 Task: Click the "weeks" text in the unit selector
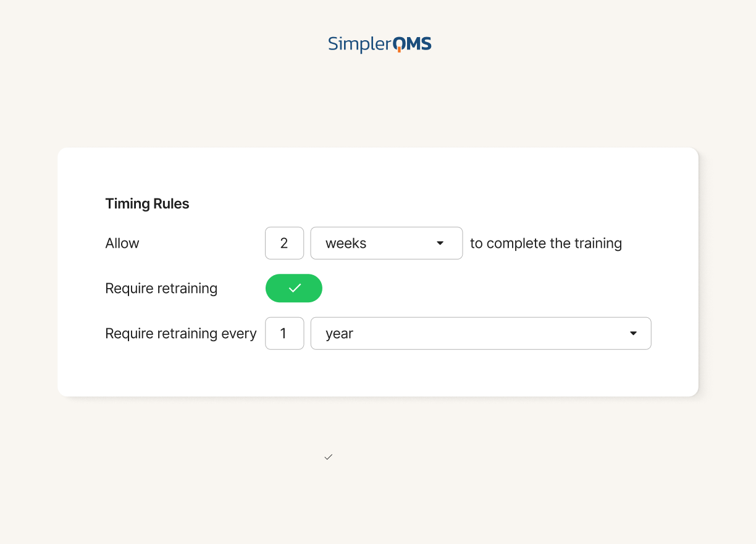(346, 243)
